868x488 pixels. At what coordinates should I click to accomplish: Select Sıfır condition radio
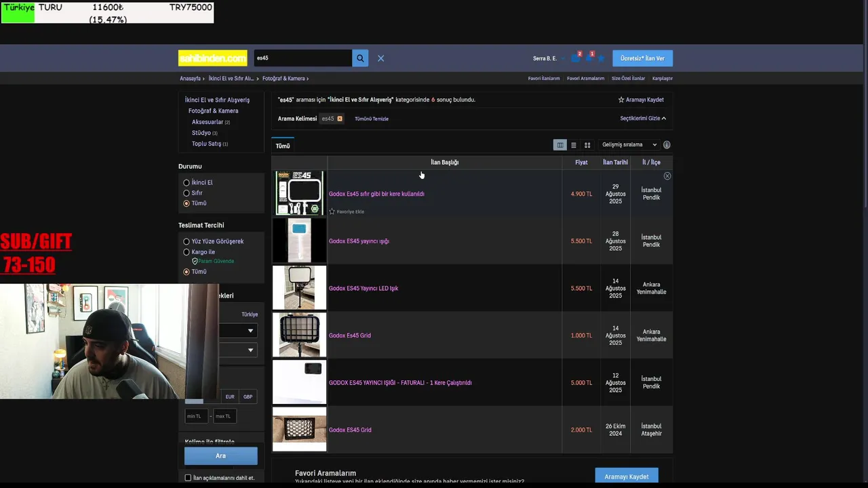coord(186,193)
